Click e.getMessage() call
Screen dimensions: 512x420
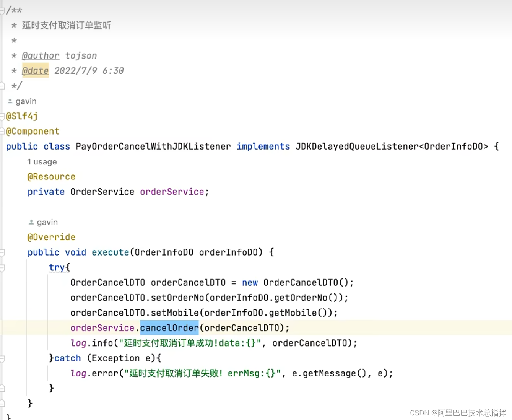[329, 373]
